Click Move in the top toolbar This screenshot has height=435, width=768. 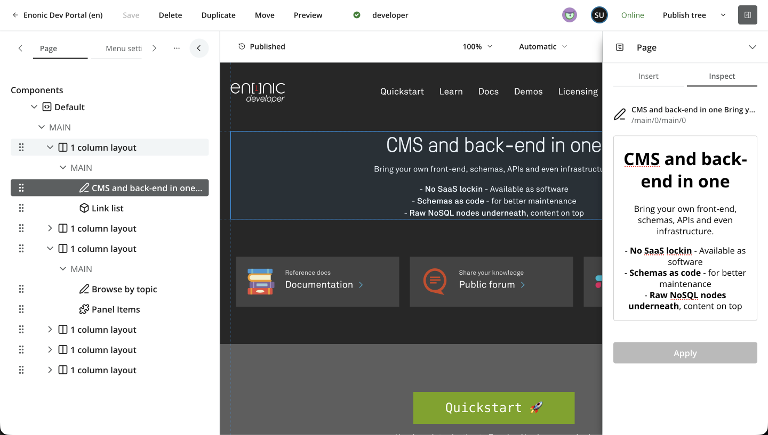click(264, 15)
